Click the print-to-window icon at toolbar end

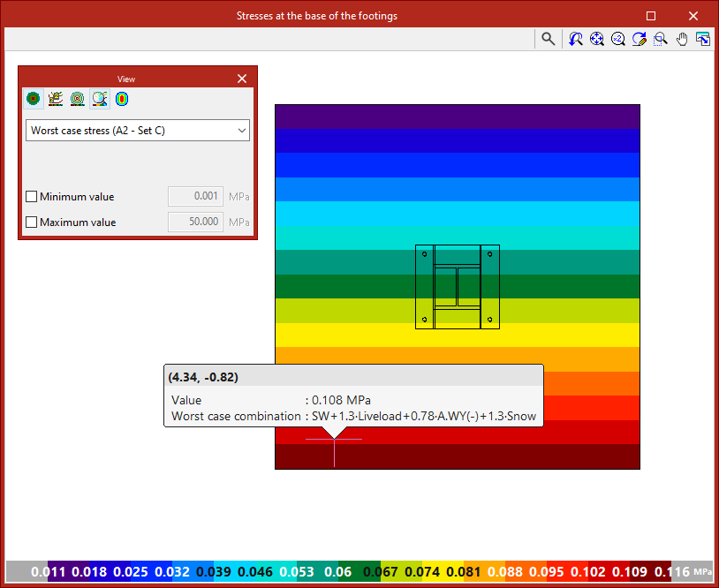(703, 39)
